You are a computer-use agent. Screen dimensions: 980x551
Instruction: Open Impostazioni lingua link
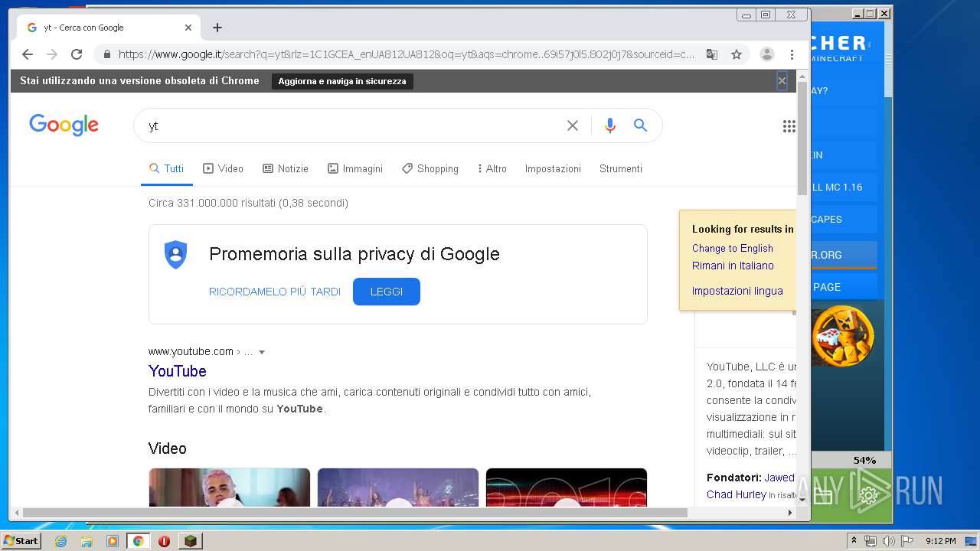(737, 291)
